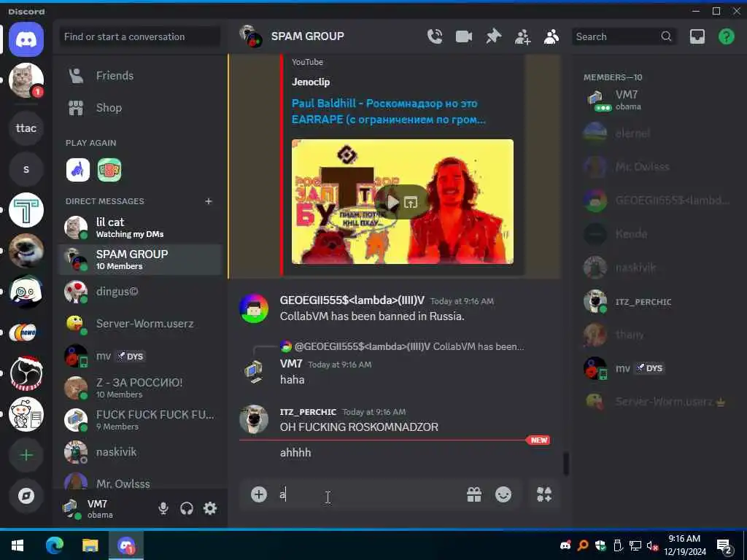747x560 pixels.
Task: Open Z - ЗА РОССИЮ! group chat
Action: [x=139, y=388]
